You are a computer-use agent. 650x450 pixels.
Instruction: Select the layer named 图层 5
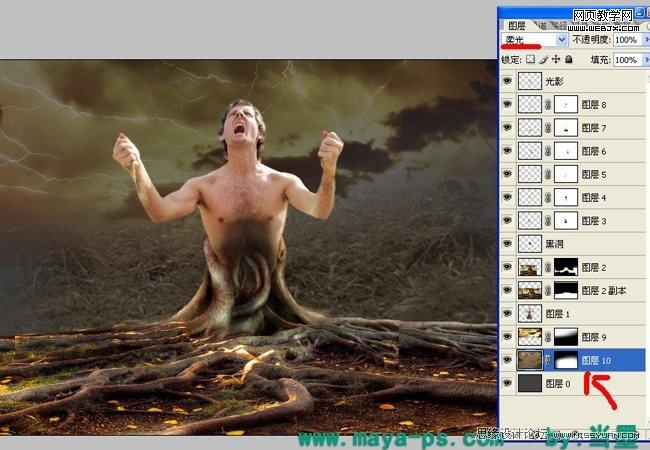(594, 174)
